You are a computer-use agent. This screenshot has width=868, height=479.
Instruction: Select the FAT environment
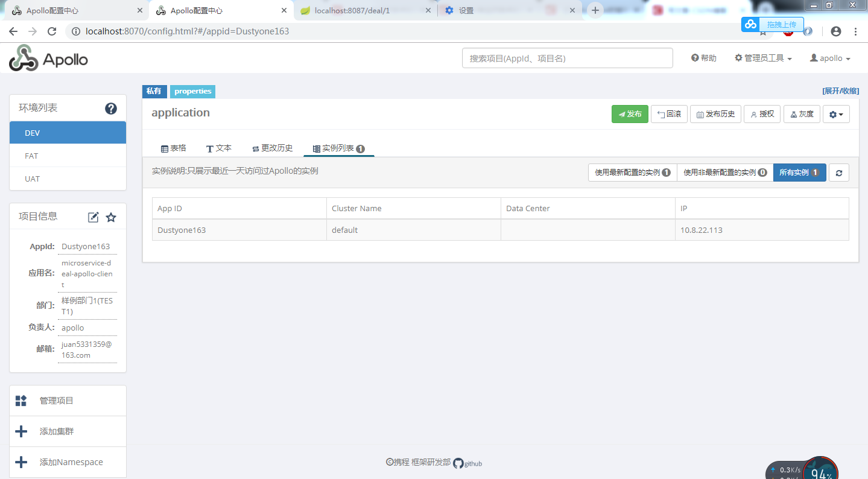point(68,156)
